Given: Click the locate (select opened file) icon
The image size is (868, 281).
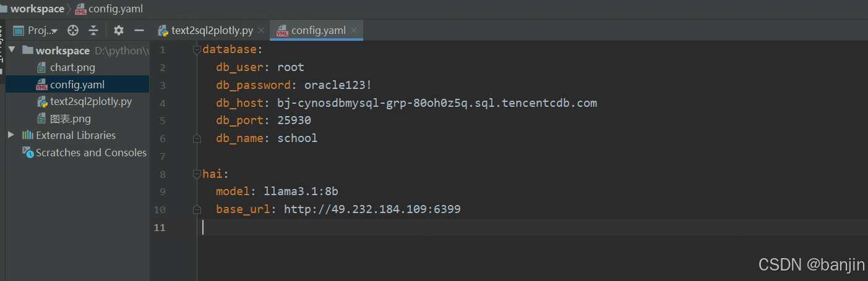Looking at the screenshot, I should 73,30.
